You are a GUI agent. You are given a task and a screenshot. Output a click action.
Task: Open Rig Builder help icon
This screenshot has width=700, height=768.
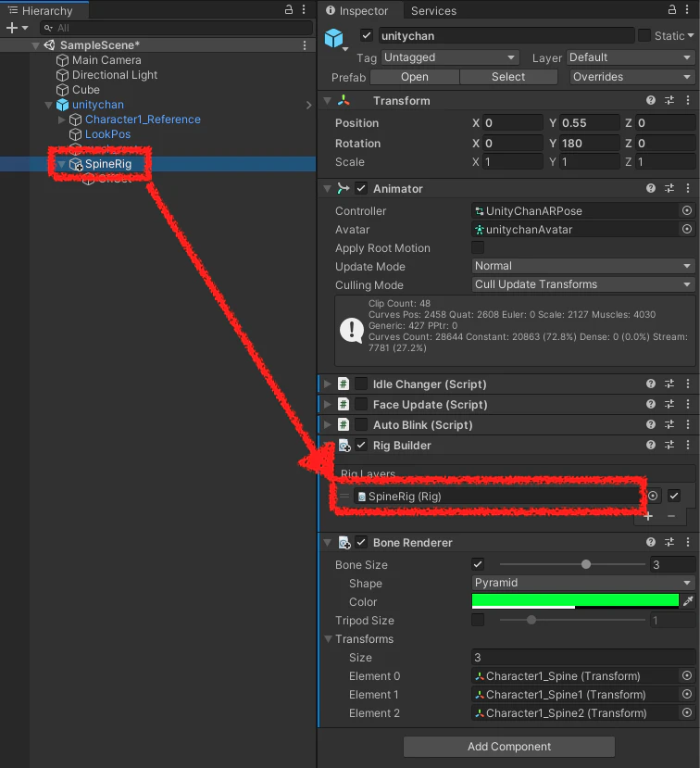point(651,445)
